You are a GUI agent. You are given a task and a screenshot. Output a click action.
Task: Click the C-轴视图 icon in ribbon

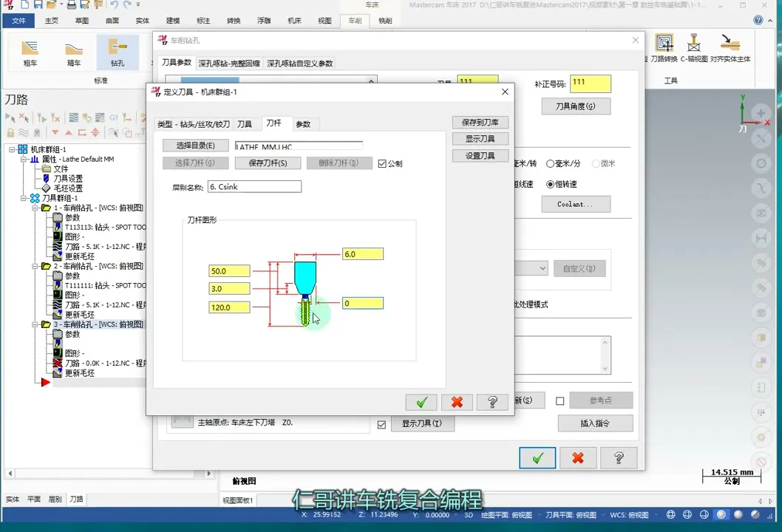pos(693,47)
